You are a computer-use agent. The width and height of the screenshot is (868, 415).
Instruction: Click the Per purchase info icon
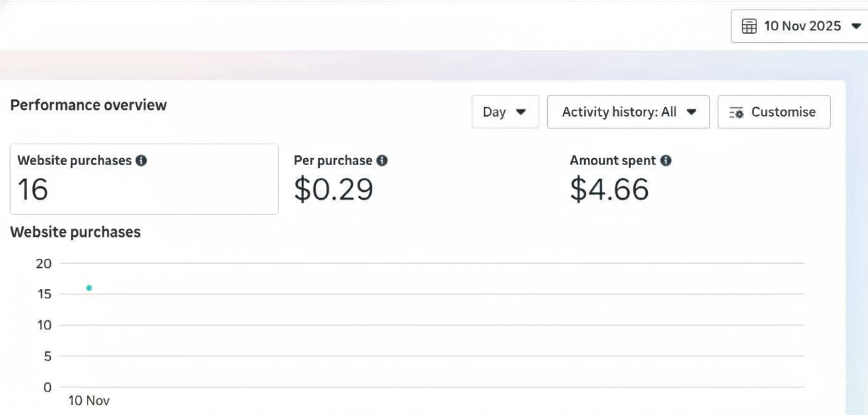tap(382, 160)
